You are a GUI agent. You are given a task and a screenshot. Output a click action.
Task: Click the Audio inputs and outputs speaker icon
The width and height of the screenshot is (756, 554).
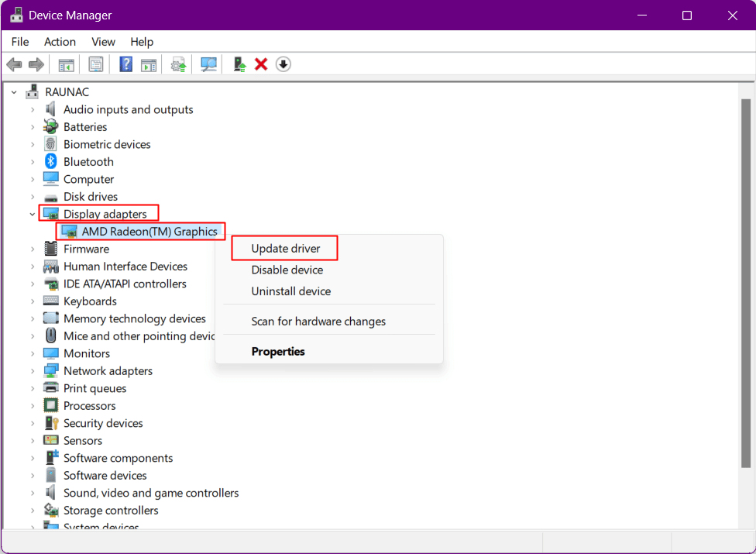50,109
